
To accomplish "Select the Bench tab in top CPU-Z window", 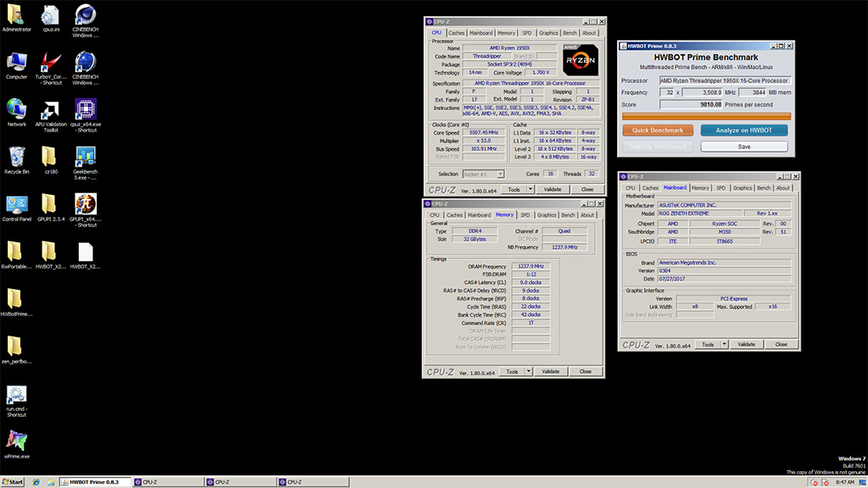I will click(570, 33).
